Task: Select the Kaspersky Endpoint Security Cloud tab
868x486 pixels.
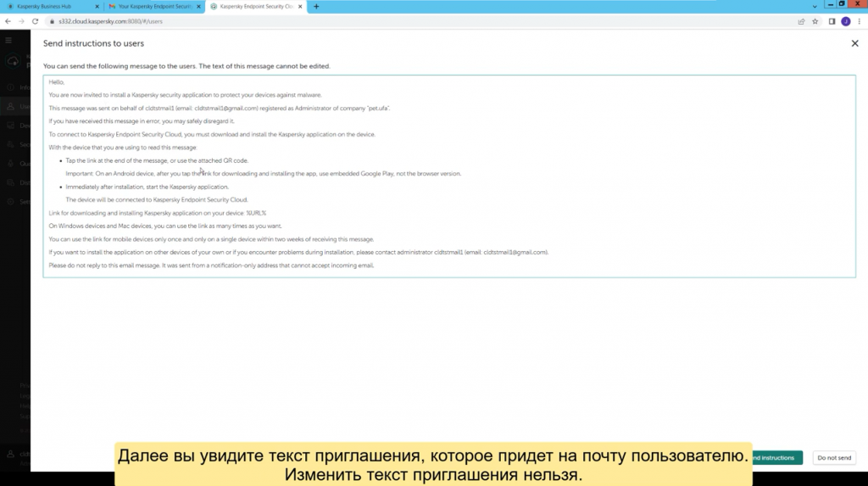Action: [x=256, y=6]
